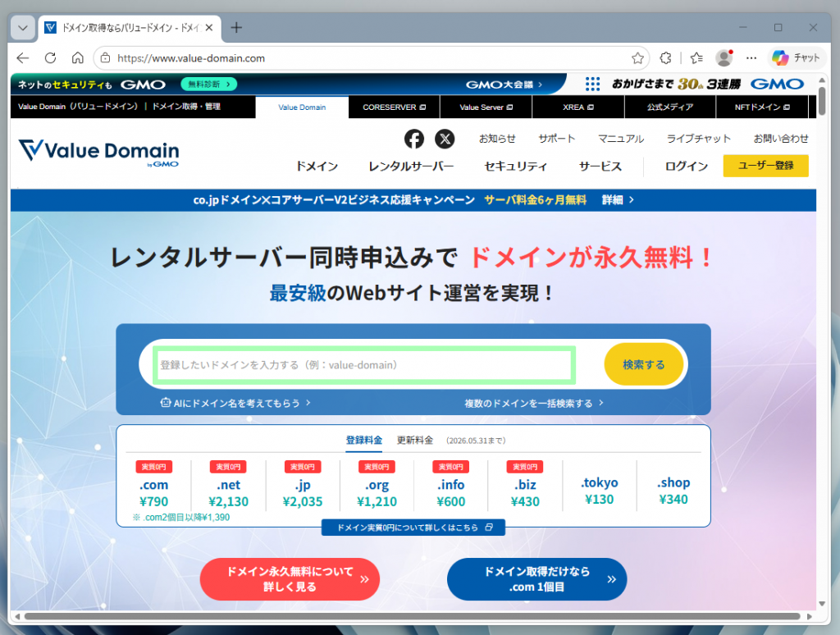Select the Value Domain top tab
Image resolution: width=840 pixels, height=635 pixels.
(x=302, y=107)
